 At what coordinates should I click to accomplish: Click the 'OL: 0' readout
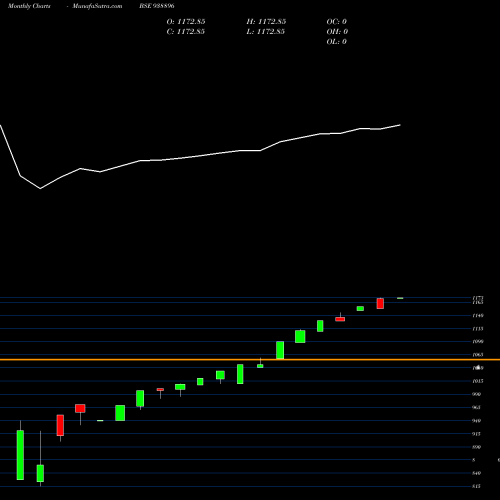click(x=337, y=42)
